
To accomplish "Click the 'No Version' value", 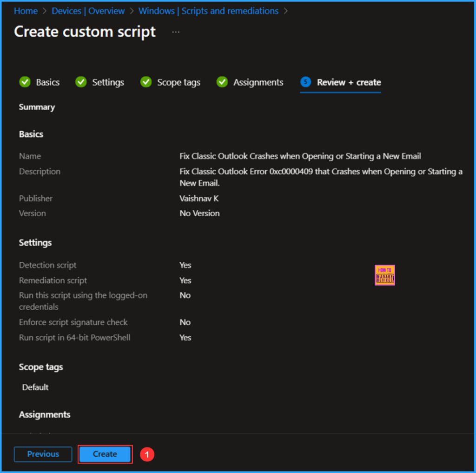I will [x=199, y=213].
